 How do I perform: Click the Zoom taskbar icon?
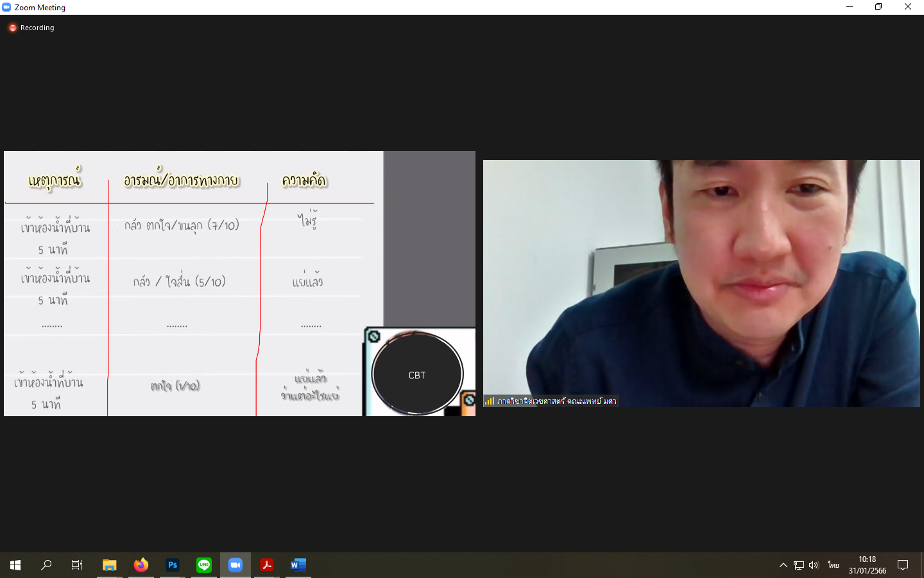(x=235, y=565)
